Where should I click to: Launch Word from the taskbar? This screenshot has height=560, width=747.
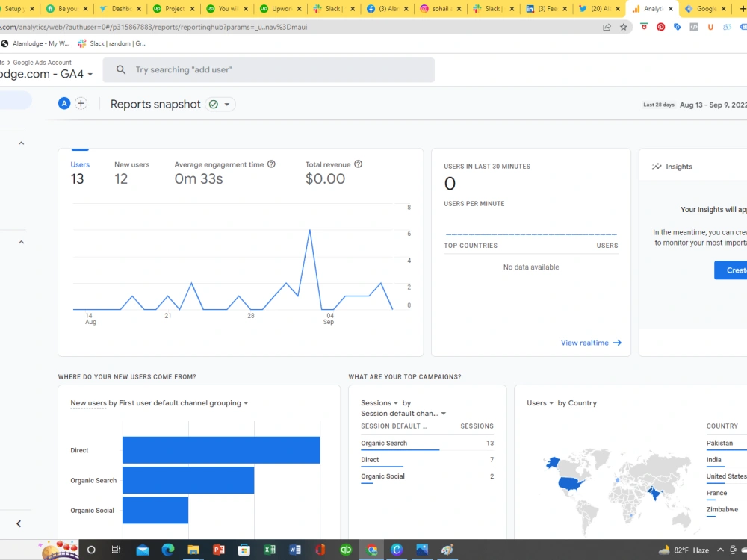tap(295, 550)
